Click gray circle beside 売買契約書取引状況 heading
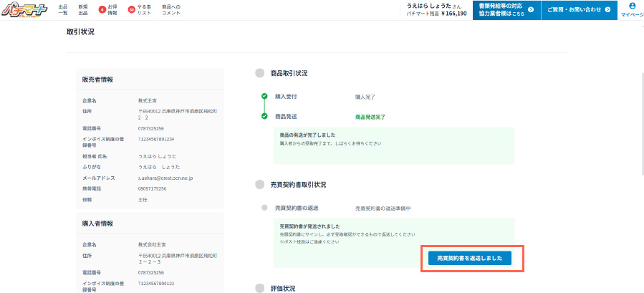644x293 pixels. coord(260,185)
